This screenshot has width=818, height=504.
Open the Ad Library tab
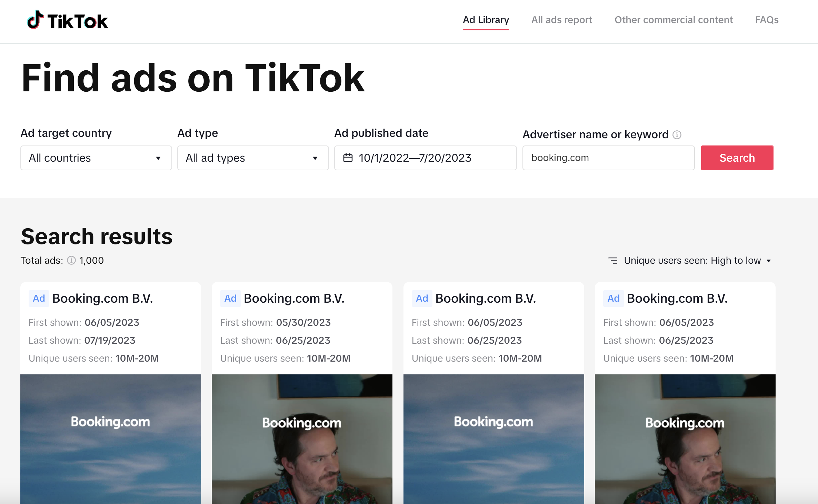pyautogui.click(x=486, y=20)
